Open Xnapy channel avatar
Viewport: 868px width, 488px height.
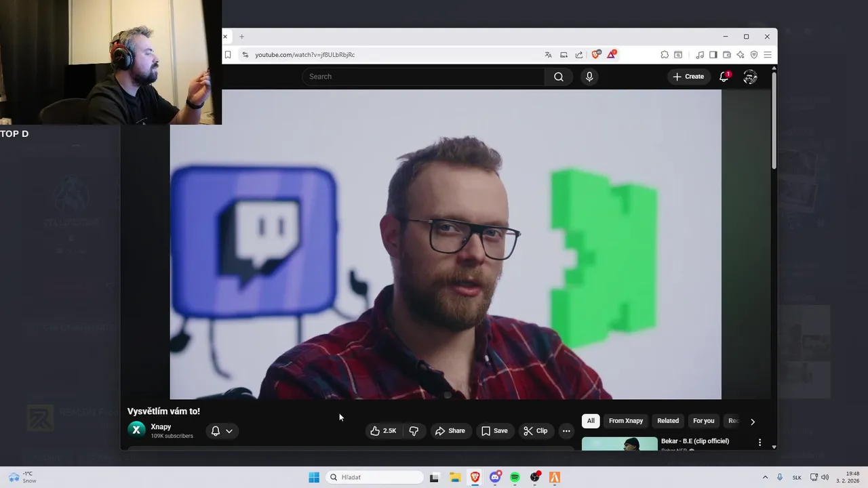pyautogui.click(x=136, y=430)
